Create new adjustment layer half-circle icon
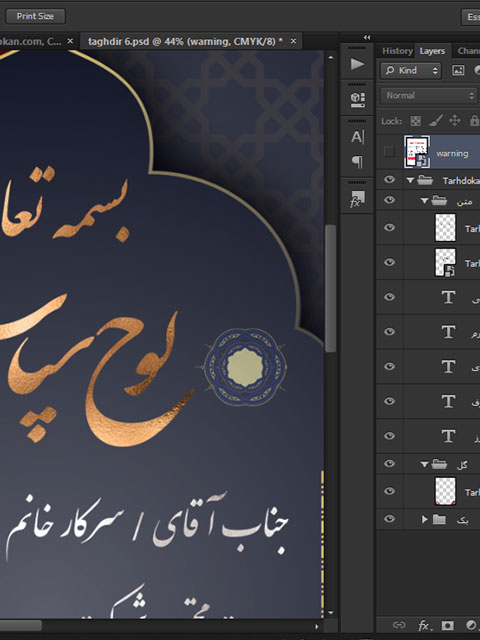This screenshot has height=640, width=480. (x=471, y=625)
